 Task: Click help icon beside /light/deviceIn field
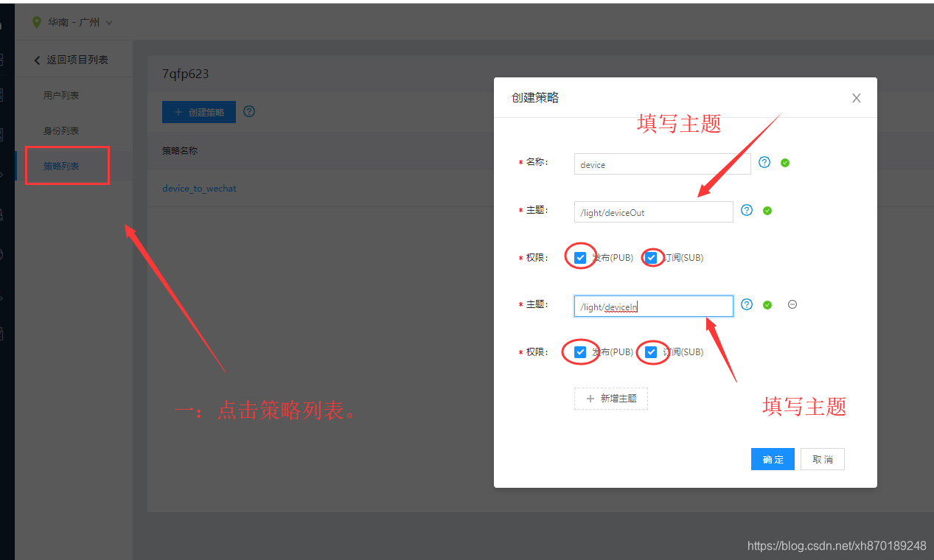click(x=747, y=304)
